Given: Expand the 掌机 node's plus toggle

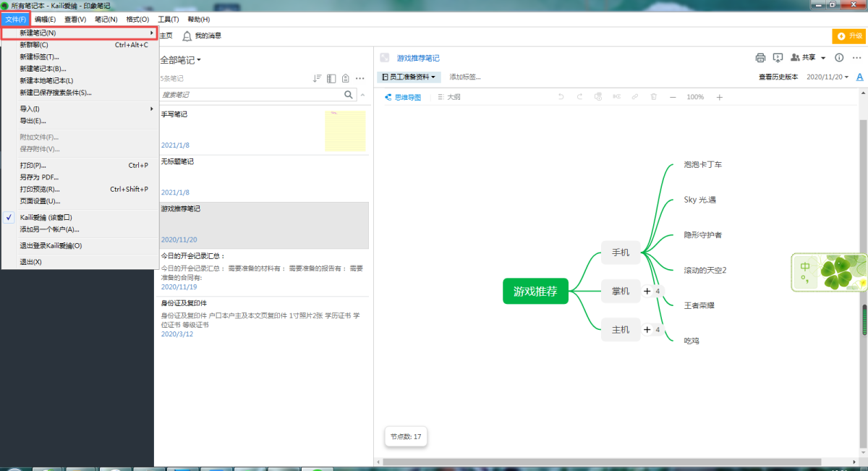Looking at the screenshot, I should tap(647, 292).
